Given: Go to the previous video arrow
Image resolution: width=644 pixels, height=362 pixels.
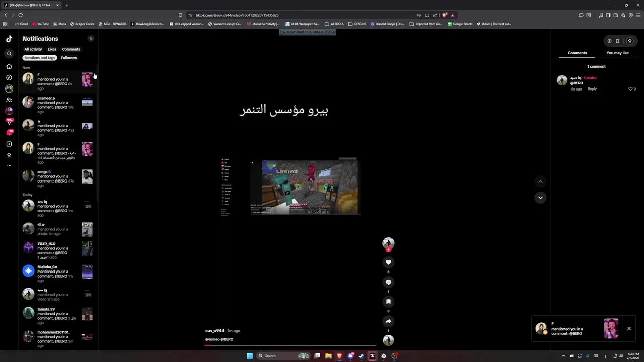Looking at the screenshot, I should (540, 182).
